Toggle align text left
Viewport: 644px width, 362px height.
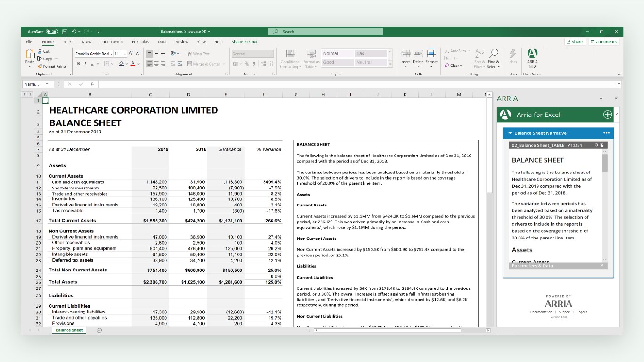click(149, 64)
